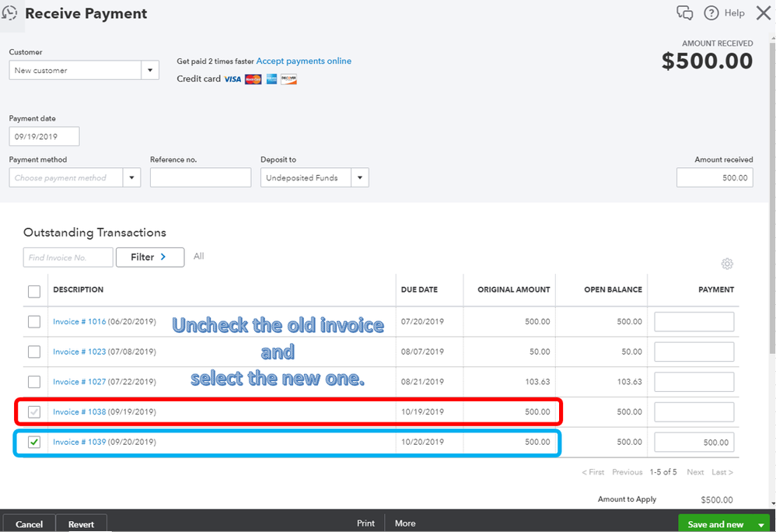Click the Discover card icon
This screenshot has height=532, width=776.
(x=288, y=79)
